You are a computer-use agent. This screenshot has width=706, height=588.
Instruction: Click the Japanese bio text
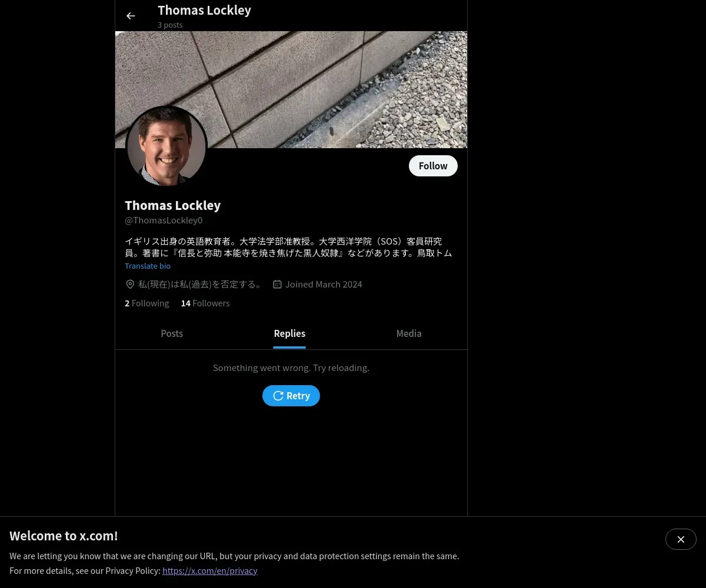(x=289, y=247)
